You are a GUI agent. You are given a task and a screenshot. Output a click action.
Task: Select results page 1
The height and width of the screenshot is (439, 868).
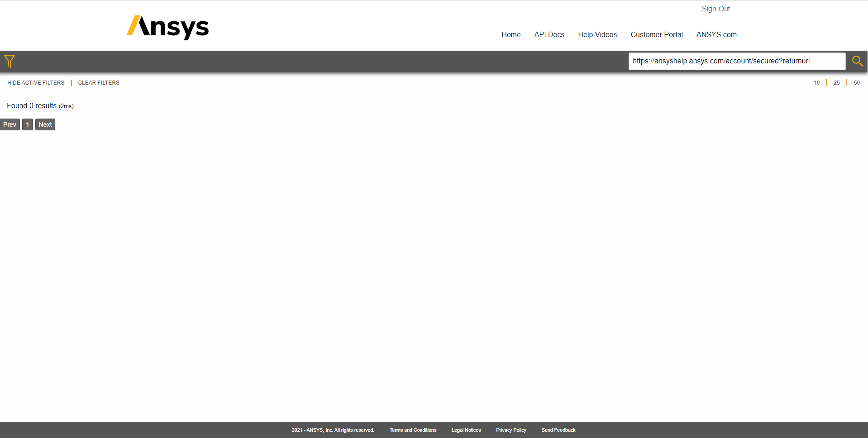(28, 124)
